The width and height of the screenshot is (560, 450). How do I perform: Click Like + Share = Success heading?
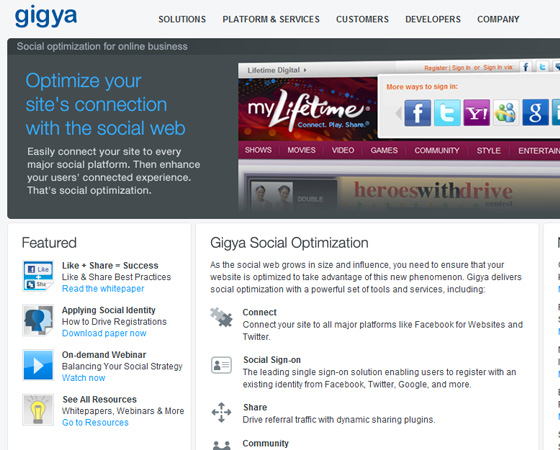coord(110,265)
